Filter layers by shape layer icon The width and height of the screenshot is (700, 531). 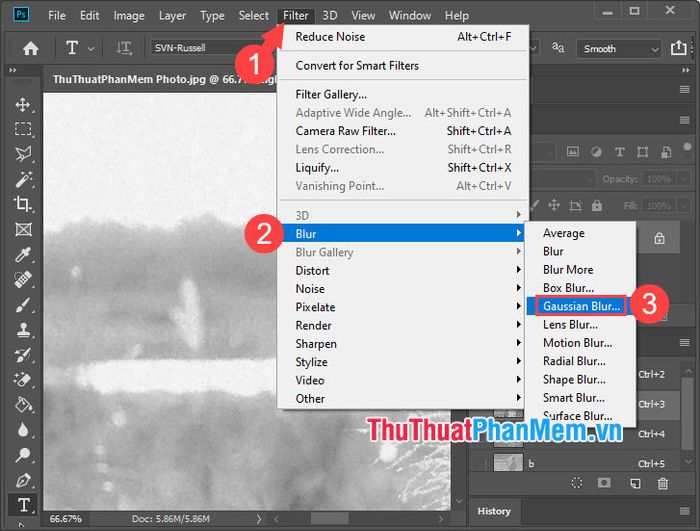click(x=642, y=152)
